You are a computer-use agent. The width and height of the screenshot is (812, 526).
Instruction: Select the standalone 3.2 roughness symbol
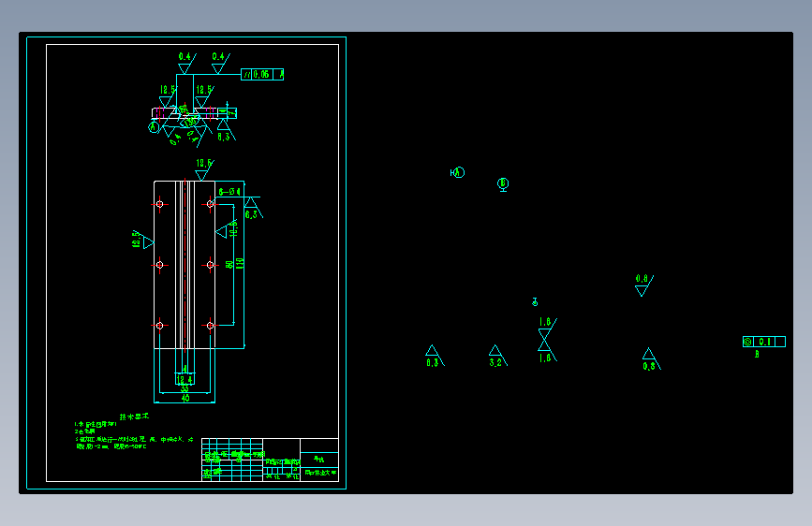coord(497,356)
